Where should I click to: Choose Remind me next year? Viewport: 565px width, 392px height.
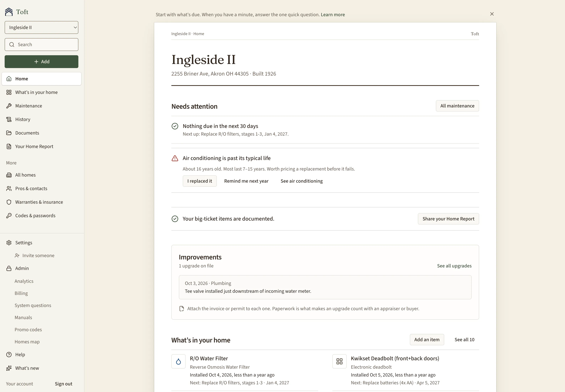coord(246,181)
